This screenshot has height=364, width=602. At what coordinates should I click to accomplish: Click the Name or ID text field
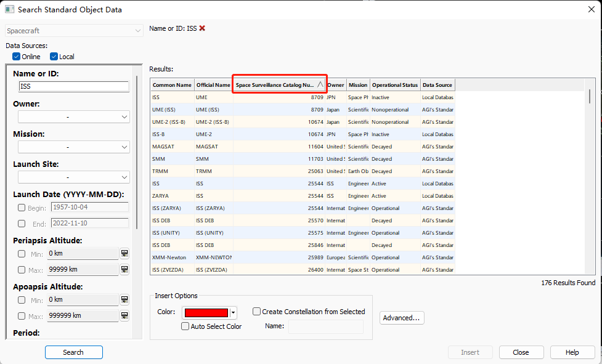click(73, 87)
